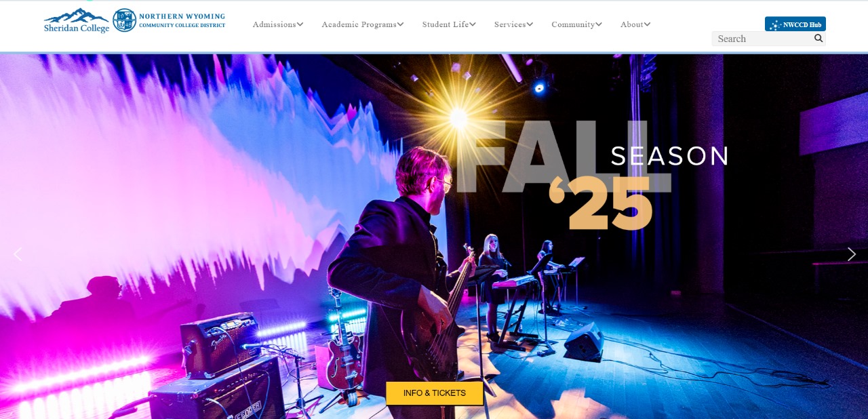Viewport: 868px width, 419px height.
Task: Open the Student Life menu
Action: [x=445, y=24]
